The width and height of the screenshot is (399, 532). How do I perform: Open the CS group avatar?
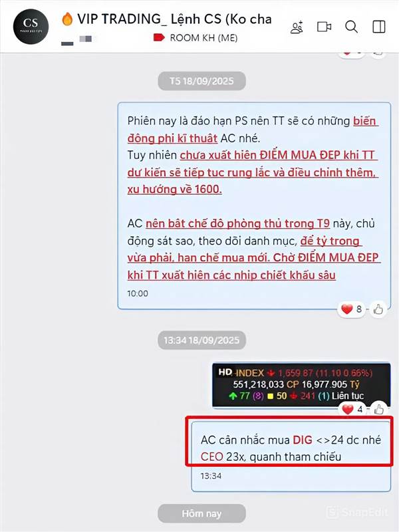pos(31,27)
